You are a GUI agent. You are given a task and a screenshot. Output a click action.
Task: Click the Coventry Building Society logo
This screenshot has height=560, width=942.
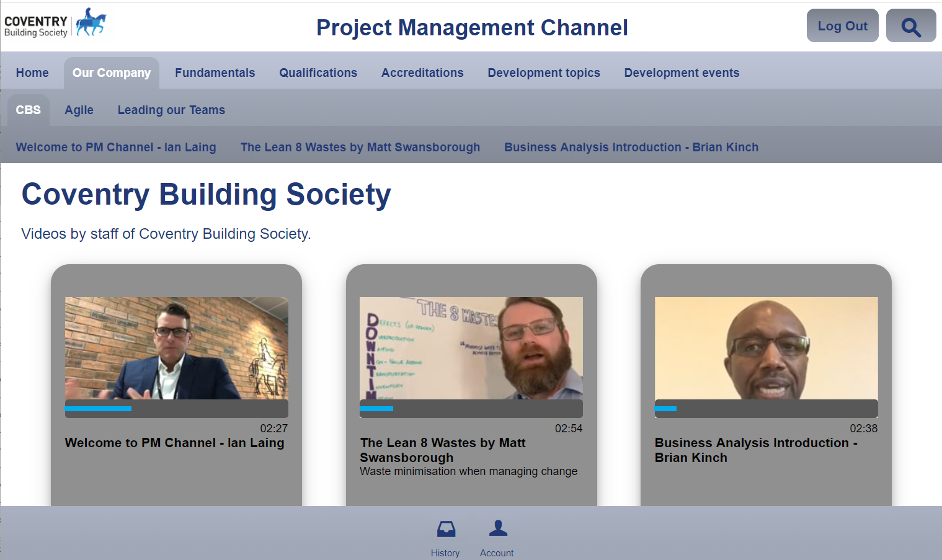[x=57, y=24]
